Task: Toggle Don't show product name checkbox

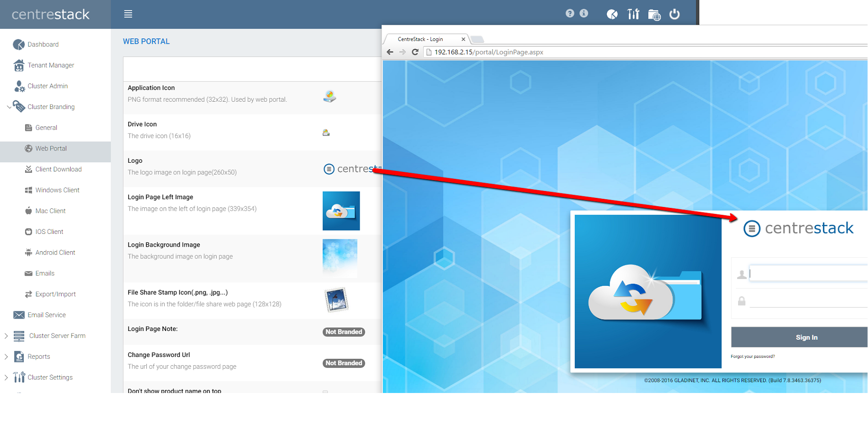Action: [x=325, y=392]
